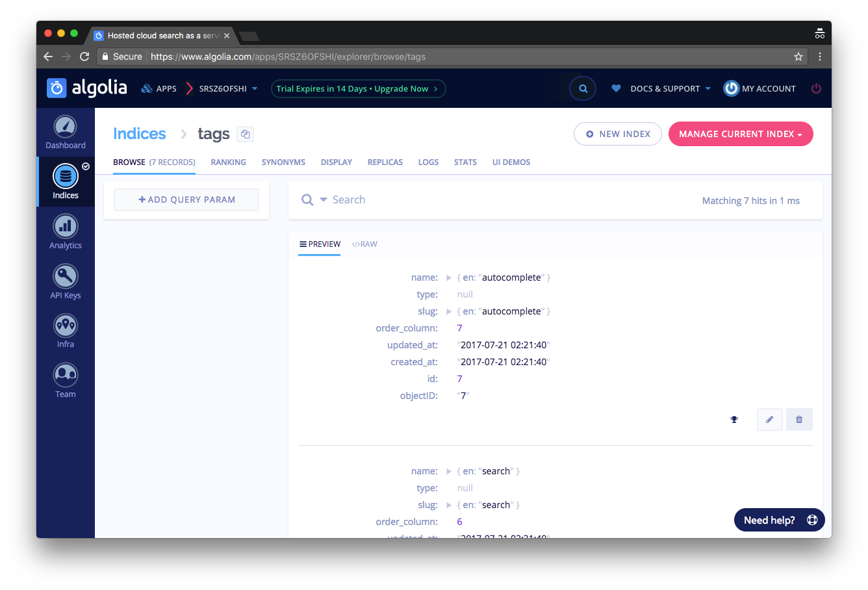Select the Preview view tab
Screen dimensions: 868x590
(x=320, y=244)
